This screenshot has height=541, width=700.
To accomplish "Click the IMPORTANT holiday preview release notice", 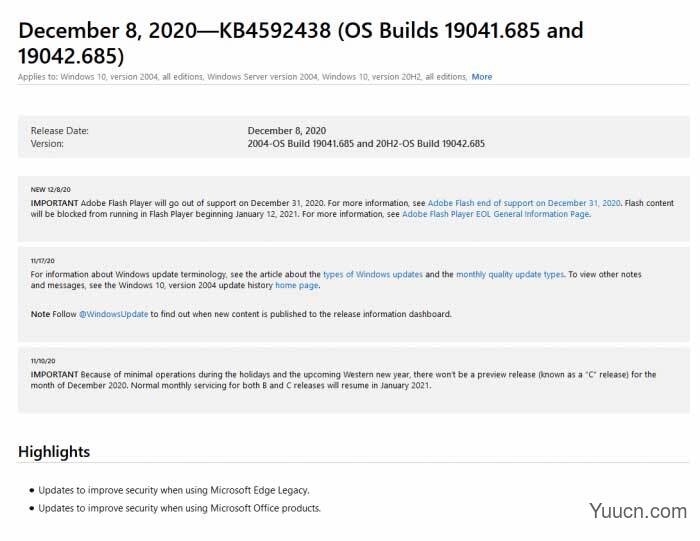I will [x=343, y=380].
